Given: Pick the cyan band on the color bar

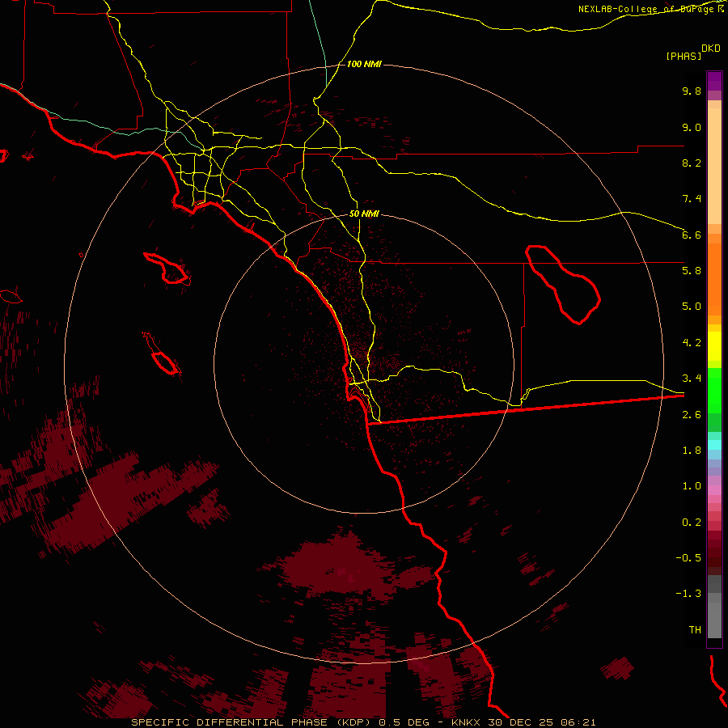Looking at the screenshot, I should point(714,445).
